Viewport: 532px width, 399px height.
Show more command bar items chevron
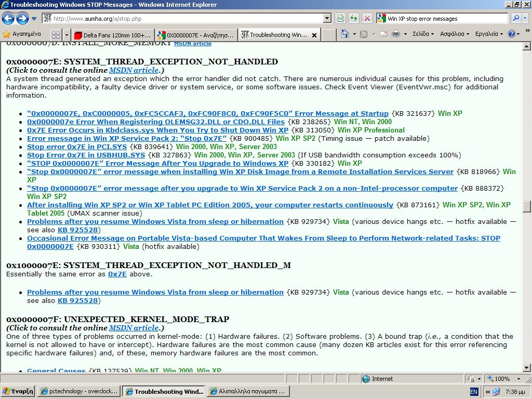(x=527, y=31)
